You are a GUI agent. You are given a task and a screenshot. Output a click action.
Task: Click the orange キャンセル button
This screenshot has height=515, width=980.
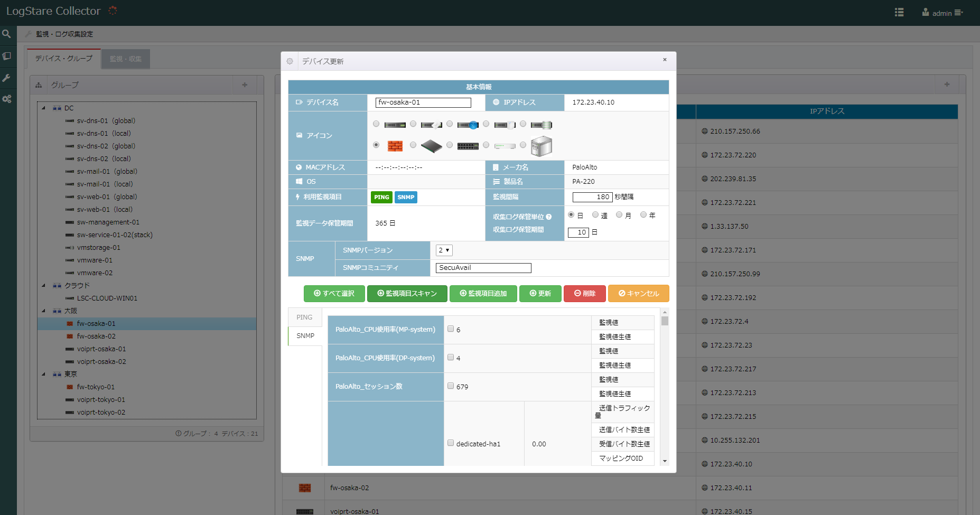(638, 294)
